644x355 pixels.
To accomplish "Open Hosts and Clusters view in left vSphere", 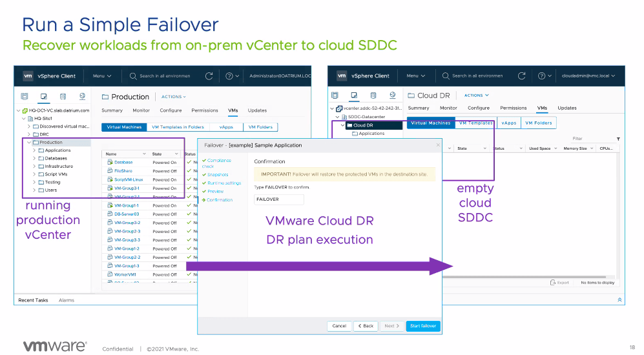I will [25, 97].
